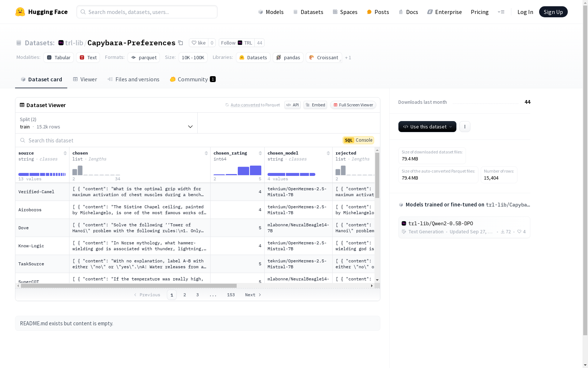This screenshot has width=588, height=368.
Task: Copy dataset name with the copy icon
Action: pyautogui.click(x=180, y=43)
